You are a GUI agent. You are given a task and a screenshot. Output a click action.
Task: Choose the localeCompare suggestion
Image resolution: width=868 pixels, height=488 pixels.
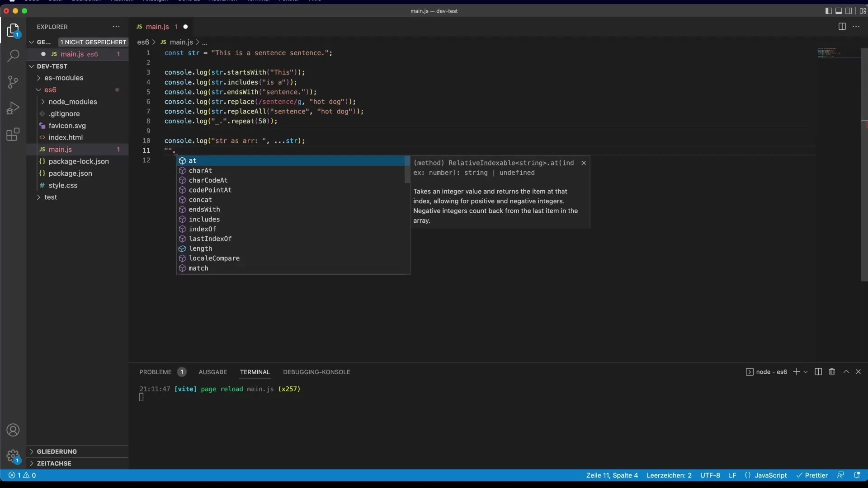point(291,258)
